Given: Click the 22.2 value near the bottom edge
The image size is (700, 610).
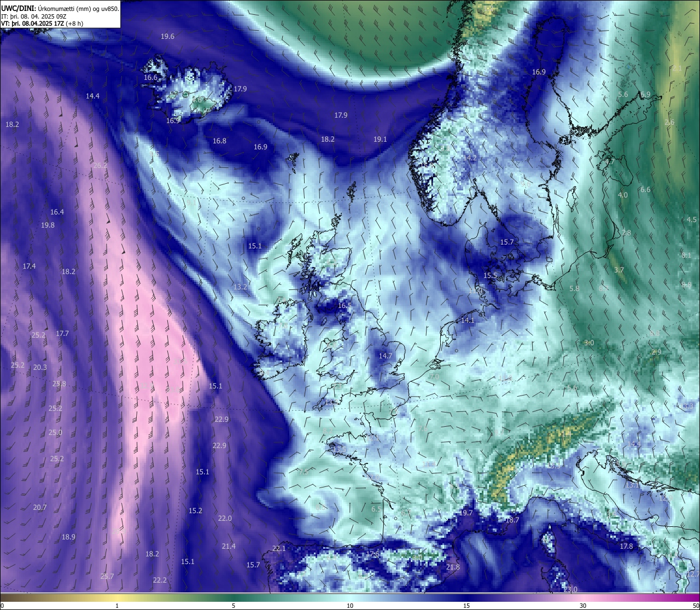Looking at the screenshot, I should click(160, 580).
